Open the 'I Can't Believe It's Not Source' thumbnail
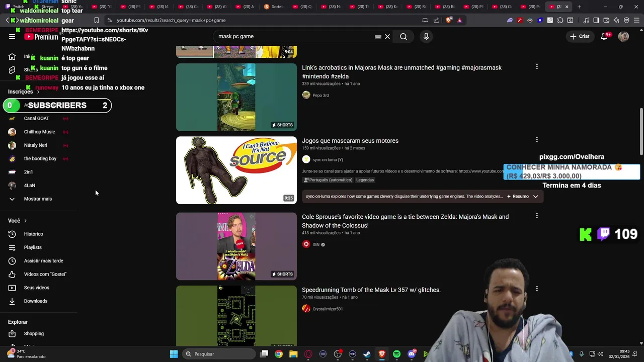The image size is (644, 362). tap(236, 170)
